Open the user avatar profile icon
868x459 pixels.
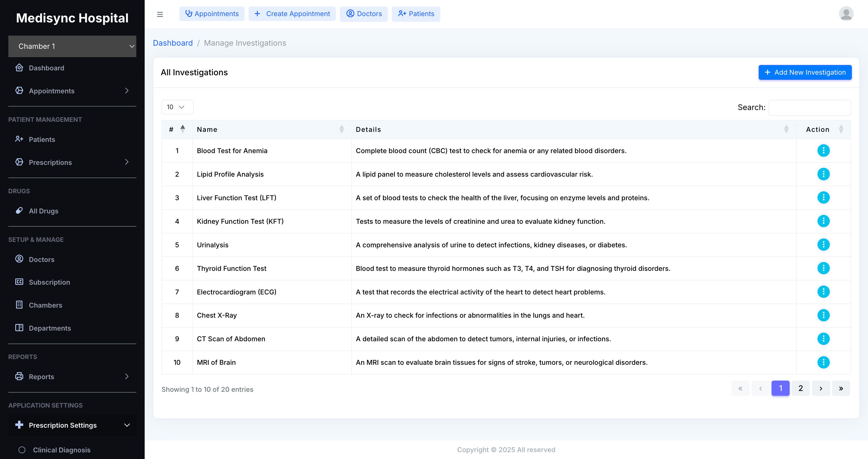[x=846, y=14]
